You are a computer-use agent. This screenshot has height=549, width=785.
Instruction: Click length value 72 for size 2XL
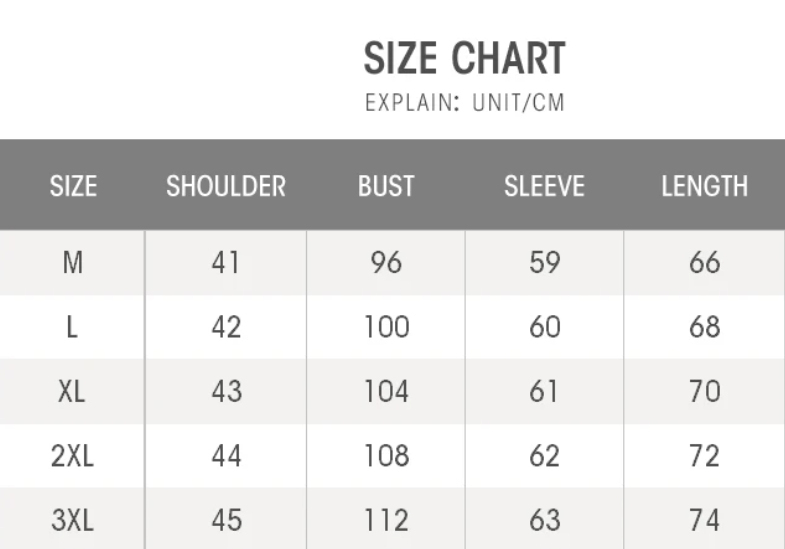coord(704,456)
